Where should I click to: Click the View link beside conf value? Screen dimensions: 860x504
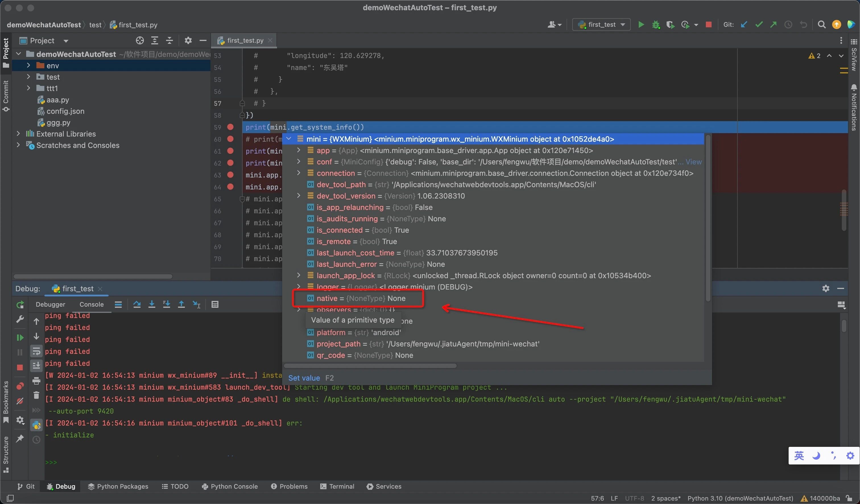(693, 162)
